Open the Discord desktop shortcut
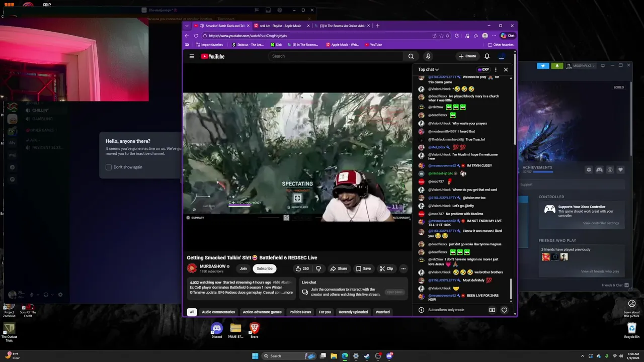Screen dimensions: 644x362 (217, 330)
